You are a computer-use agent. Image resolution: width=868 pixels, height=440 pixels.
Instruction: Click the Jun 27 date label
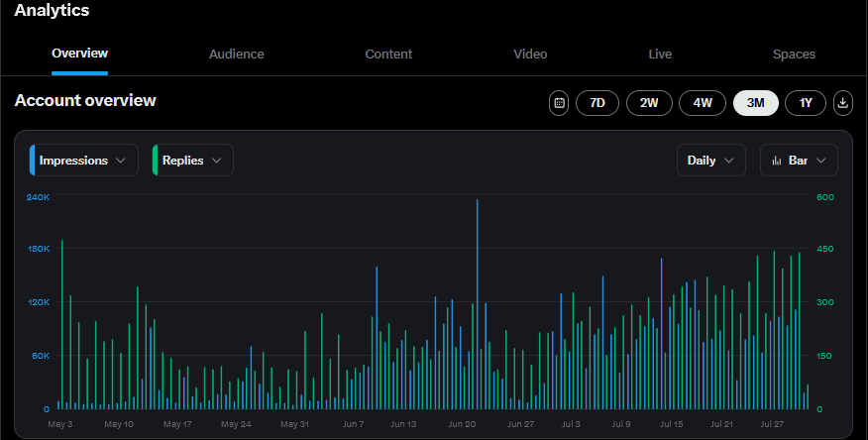coord(521,424)
